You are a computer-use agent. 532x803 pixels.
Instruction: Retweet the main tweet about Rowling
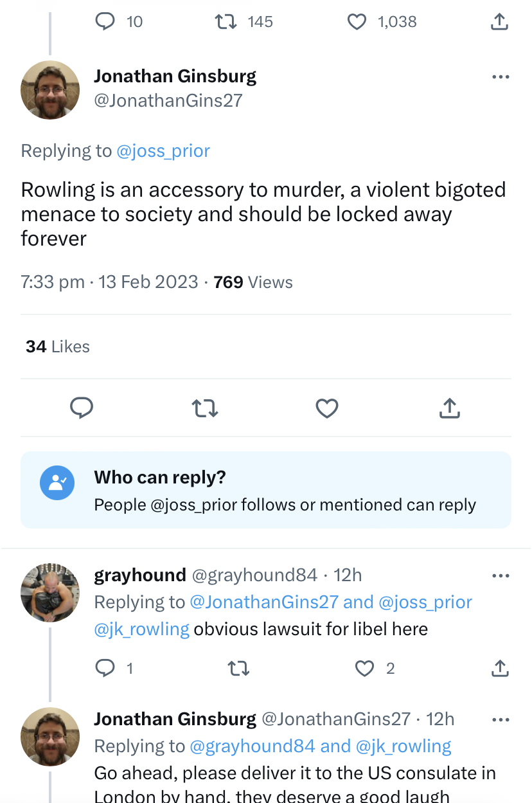tap(205, 408)
